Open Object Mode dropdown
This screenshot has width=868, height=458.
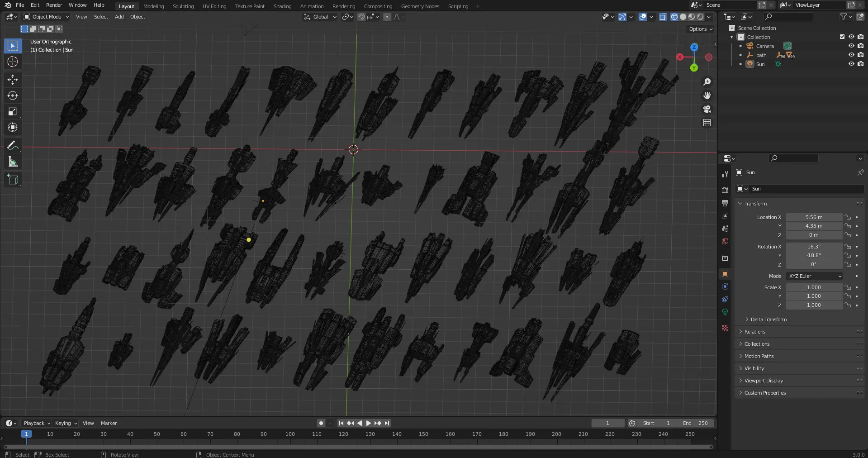(47, 17)
